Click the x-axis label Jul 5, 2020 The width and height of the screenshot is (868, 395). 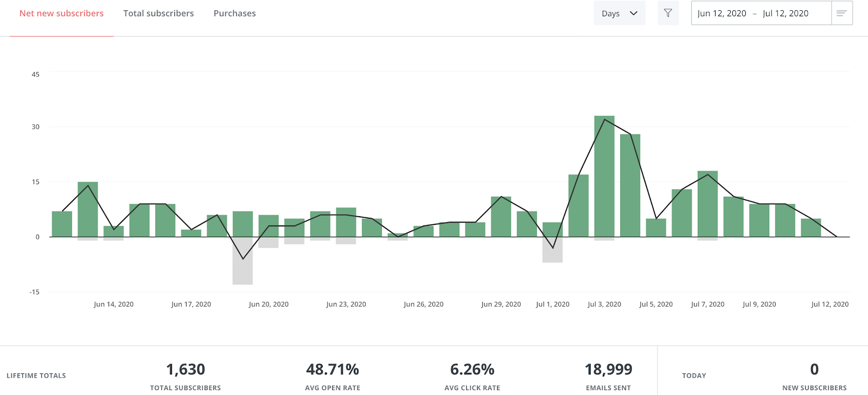(656, 305)
